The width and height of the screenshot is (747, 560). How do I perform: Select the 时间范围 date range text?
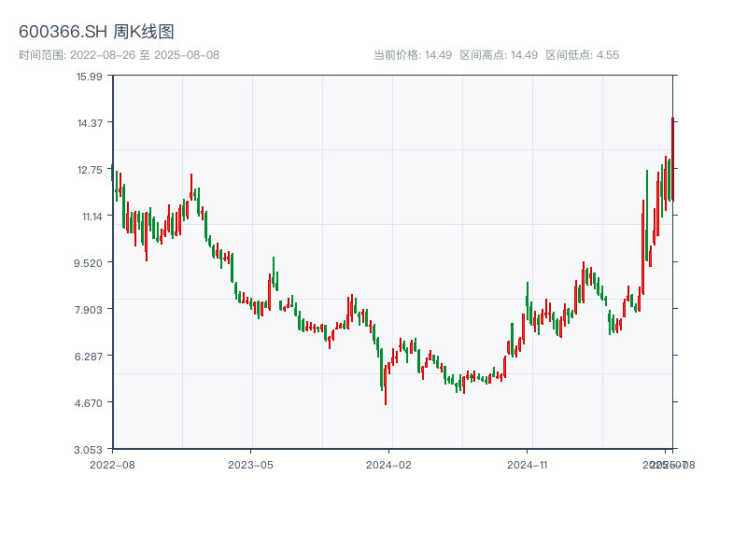(119, 55)
